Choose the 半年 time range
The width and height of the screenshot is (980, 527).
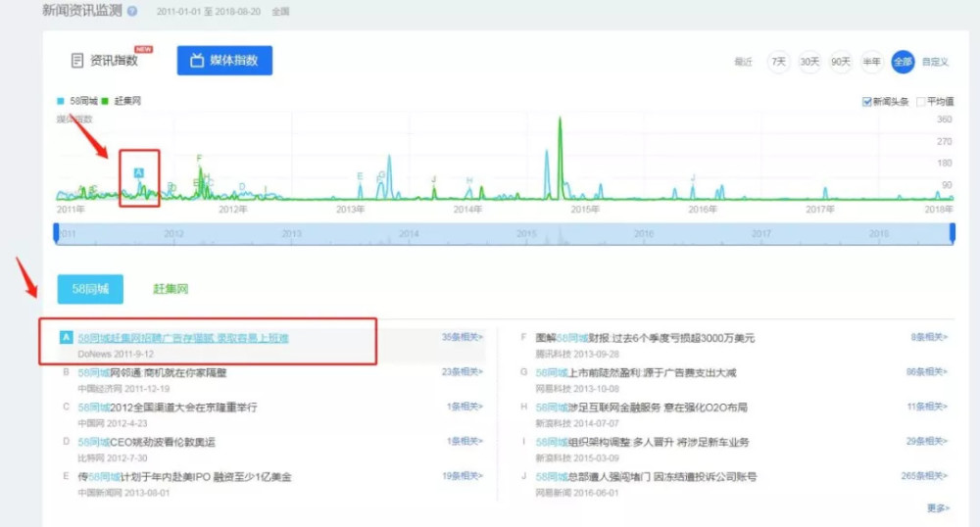tap(871, 61)
